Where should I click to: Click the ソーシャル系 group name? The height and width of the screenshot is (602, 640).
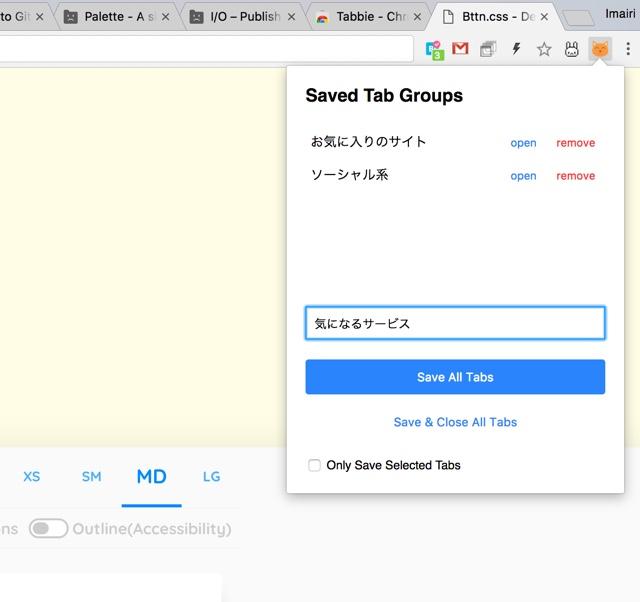click(x=349, y=175)
